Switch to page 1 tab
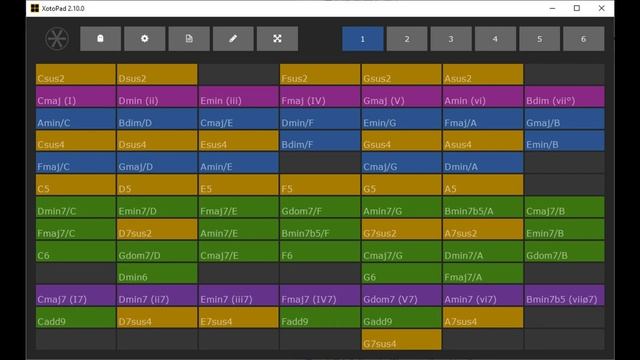This screenshot has width=640, height=360. tap(363, 39)
